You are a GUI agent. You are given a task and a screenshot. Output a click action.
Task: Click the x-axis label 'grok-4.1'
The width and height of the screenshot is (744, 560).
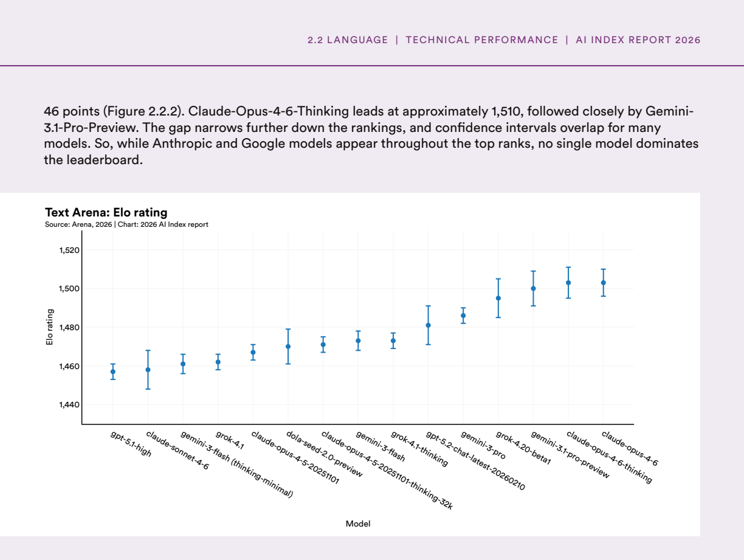(230, 440)
